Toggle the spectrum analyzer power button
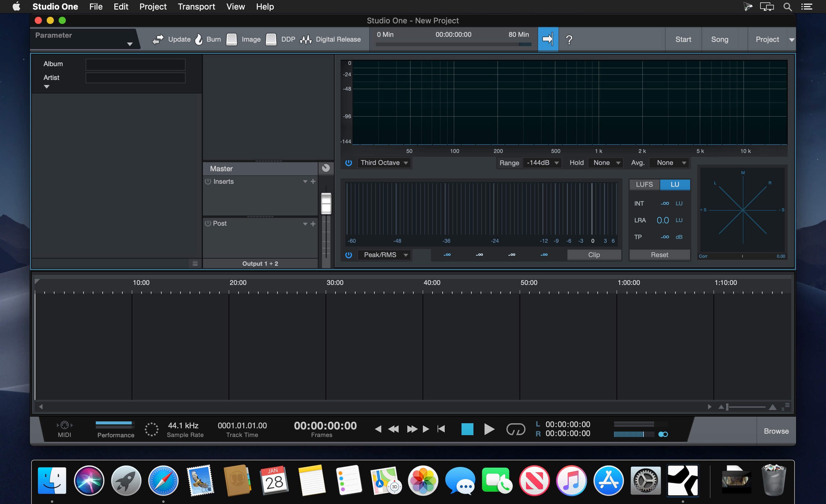The height and width of the screenshot is (504, 826). click(349, 163)
